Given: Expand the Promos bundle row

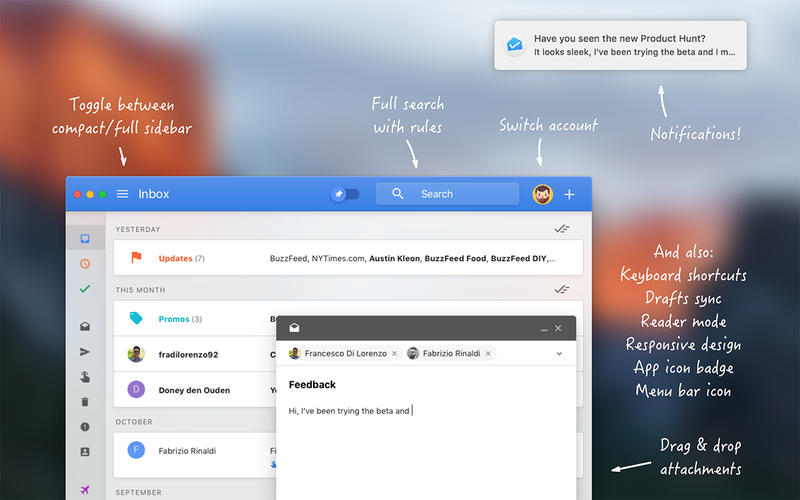Looking at the screenshot, I should pyautogui.click(x=200, y=319).
